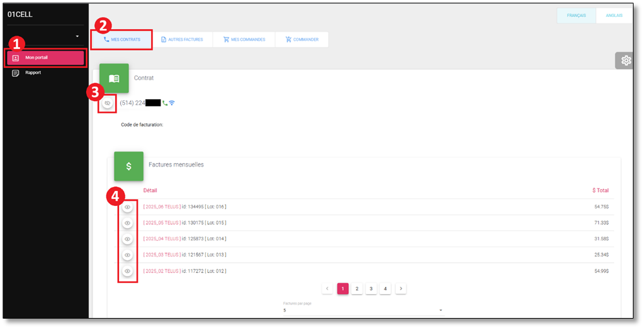Click the cart icon in Mes commandes tab
Screen dimensions: 644x329
coord(227,40)
